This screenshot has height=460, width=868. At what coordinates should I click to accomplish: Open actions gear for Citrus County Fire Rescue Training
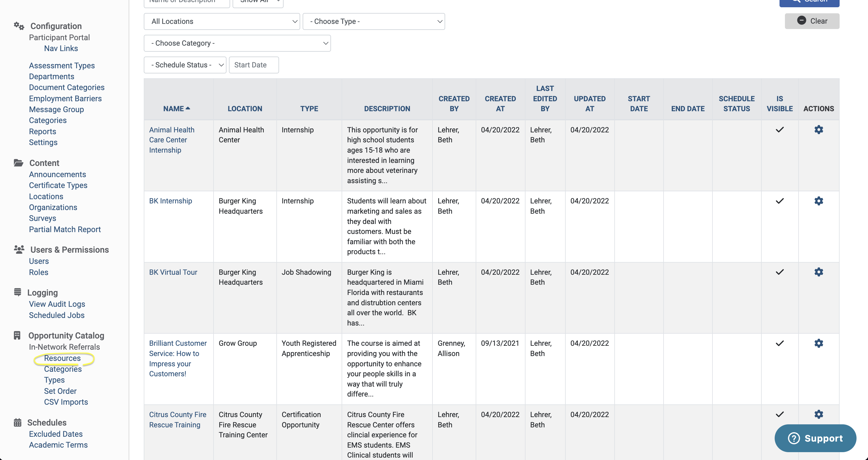tap(818, 414)
